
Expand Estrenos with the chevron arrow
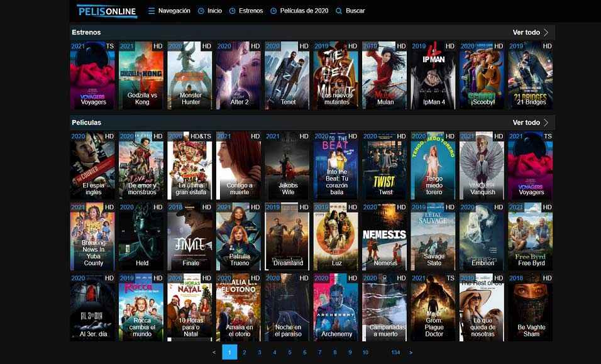(x=546, y=32)
